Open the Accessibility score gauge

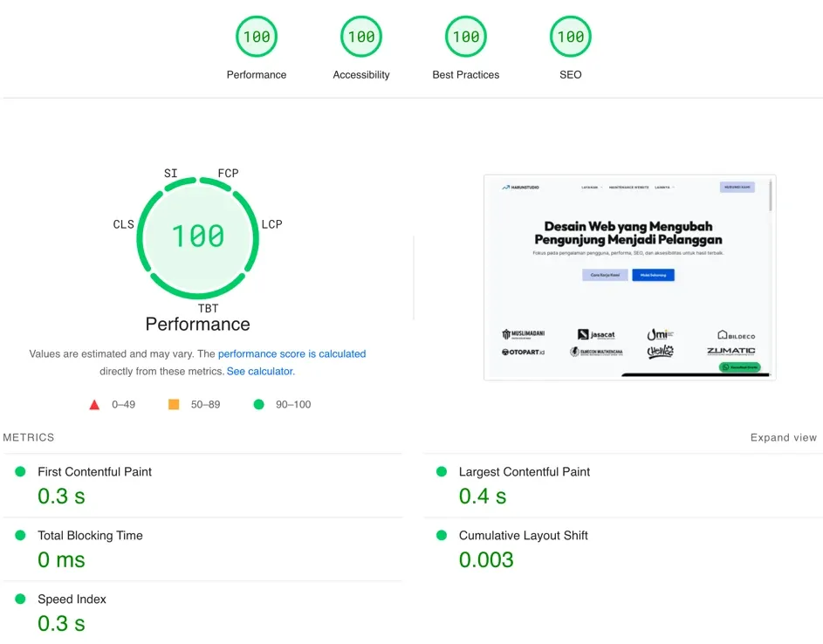[x=361, y=37]
